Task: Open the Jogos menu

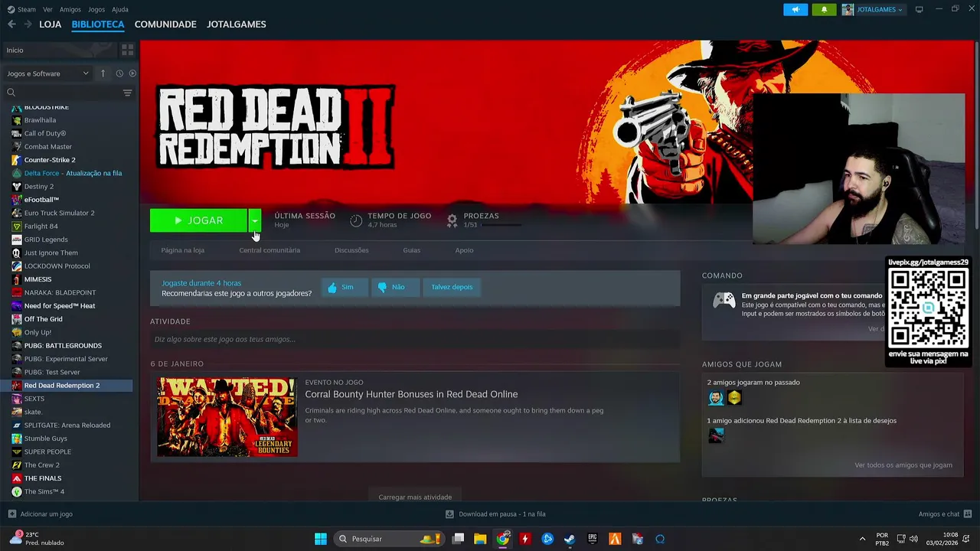Action: (96, 10)
